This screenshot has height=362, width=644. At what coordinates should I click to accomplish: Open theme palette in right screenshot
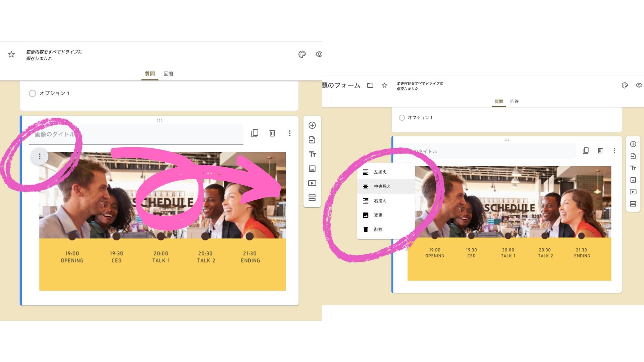pyautogui.click(x=625, y=85)
